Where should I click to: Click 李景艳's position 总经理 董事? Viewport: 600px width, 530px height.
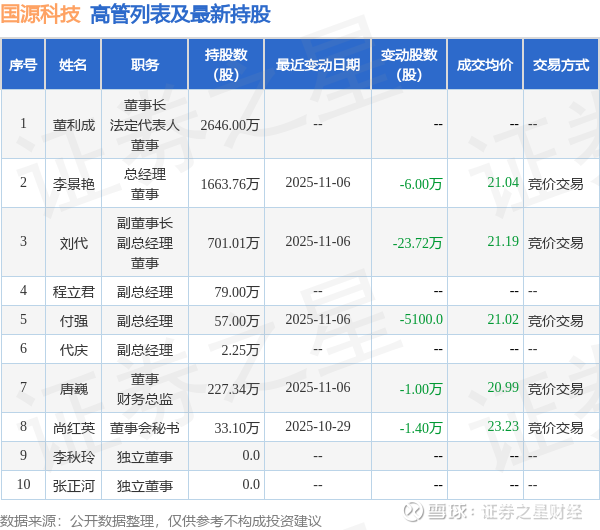tap(145, 184)
